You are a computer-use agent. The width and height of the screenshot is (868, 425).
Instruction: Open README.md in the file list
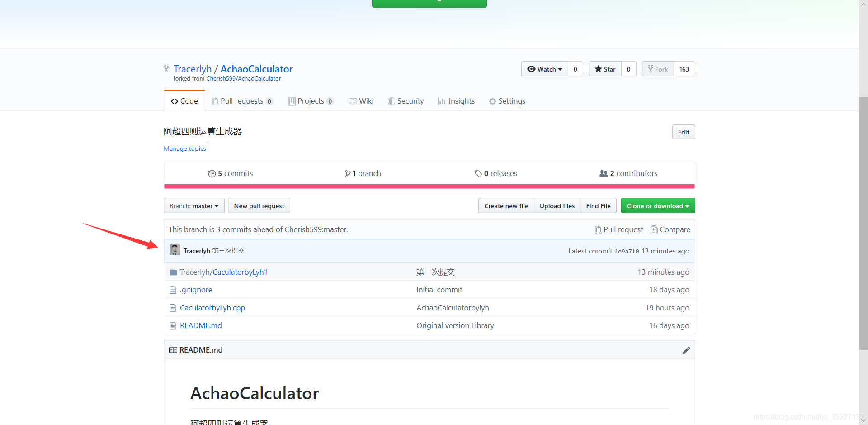point(201,325)
